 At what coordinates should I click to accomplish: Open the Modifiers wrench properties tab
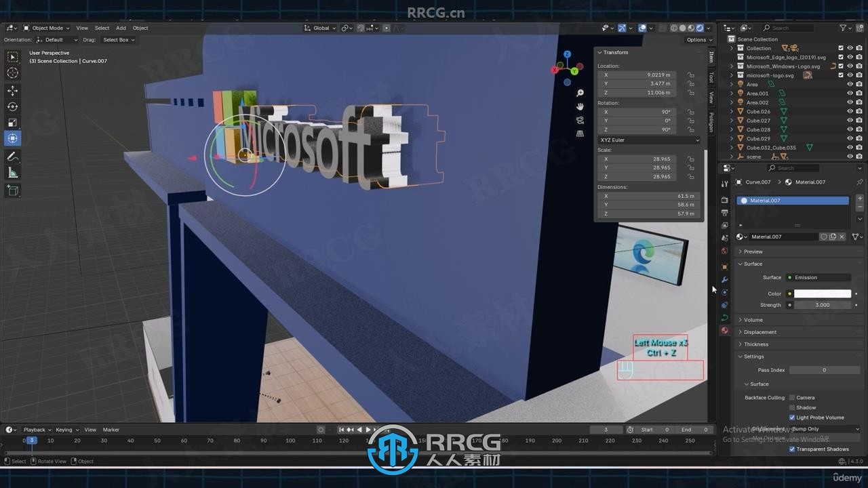(724, 279)
